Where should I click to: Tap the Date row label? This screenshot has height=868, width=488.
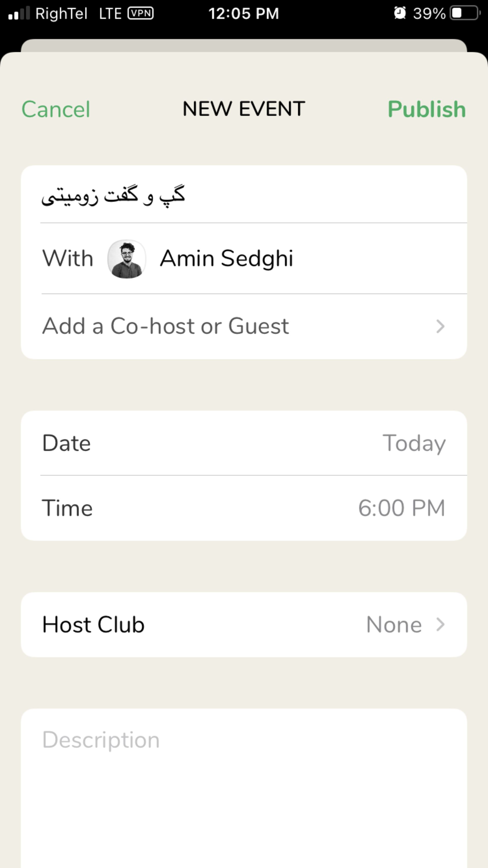point(66,443)
